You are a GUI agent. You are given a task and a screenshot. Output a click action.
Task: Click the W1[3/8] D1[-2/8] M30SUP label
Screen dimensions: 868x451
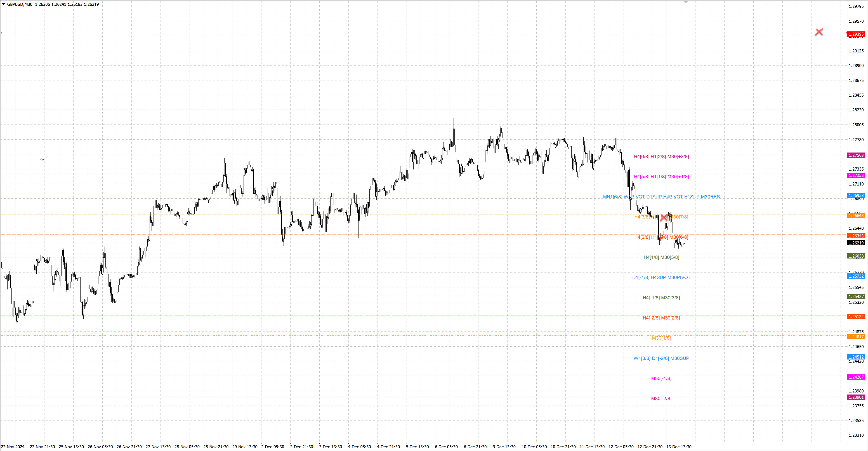point(661,358)
